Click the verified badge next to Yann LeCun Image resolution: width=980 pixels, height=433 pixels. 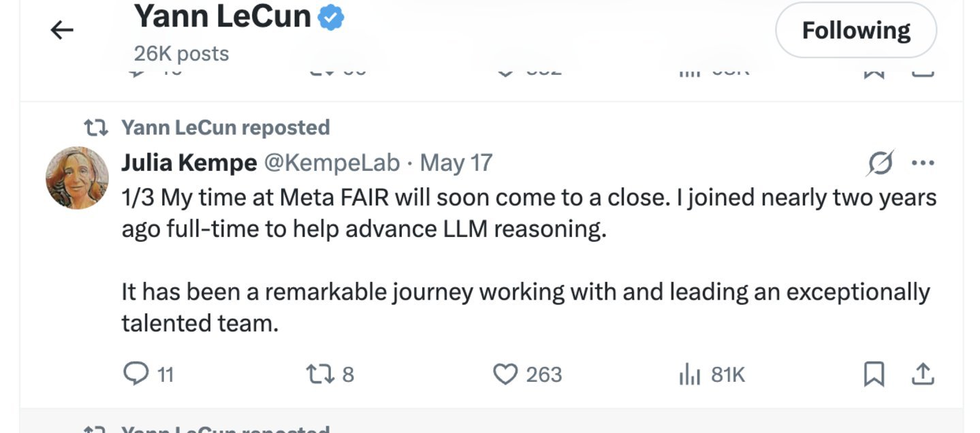331,18
